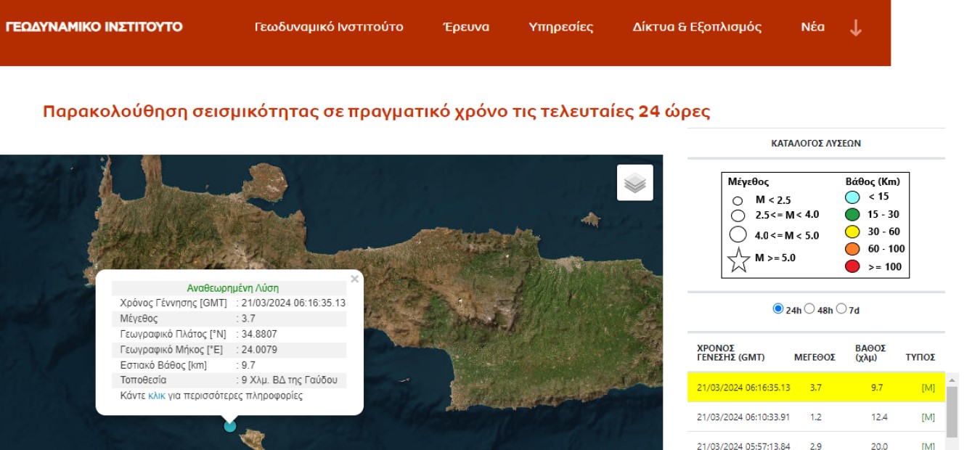
Task: Open the Δίκτυα & Εξοπλισμός menu
Action: (x=697, y=28)
